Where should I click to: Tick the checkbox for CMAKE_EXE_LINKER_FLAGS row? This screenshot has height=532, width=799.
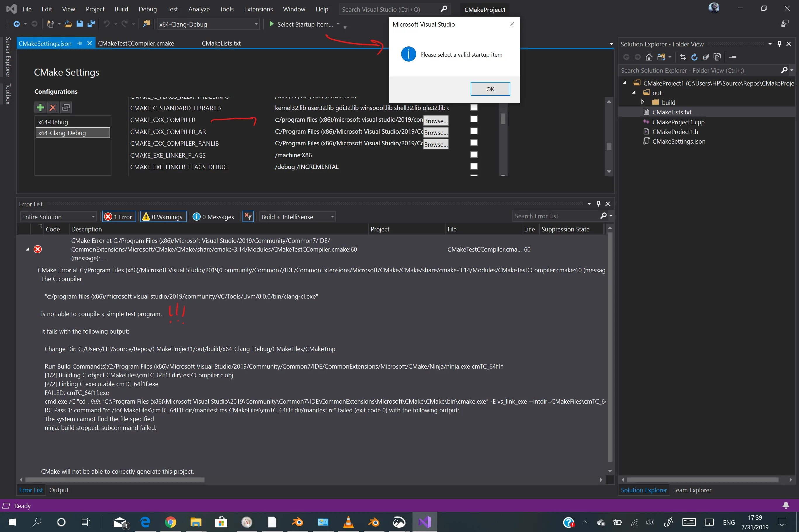coord(474,155)
